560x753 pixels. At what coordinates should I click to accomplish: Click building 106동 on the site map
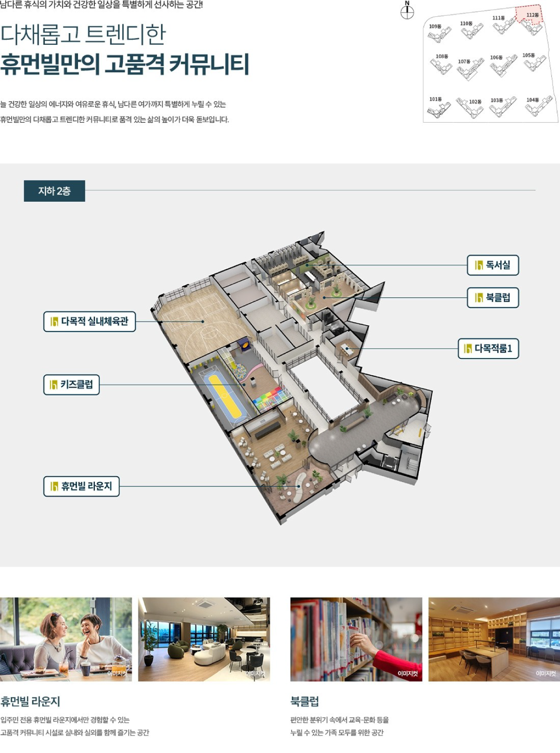tap(503, 64)
